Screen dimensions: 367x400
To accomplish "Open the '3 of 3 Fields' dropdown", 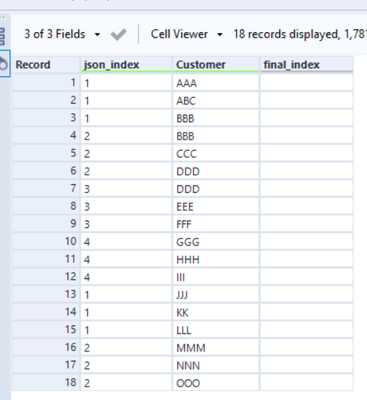I will point(62,34).
